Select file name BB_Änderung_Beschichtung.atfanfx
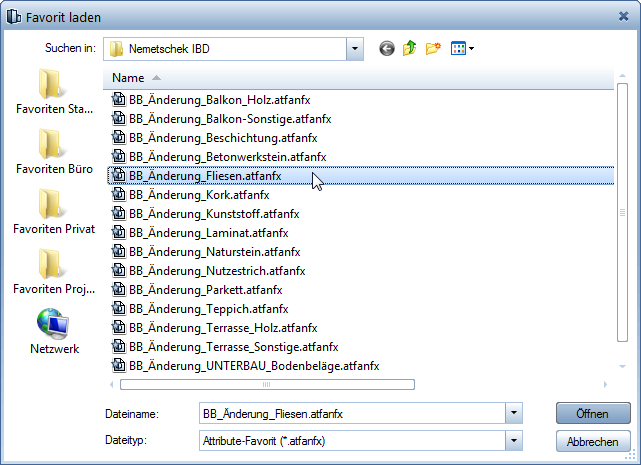The width and height of the screenshot is (641, 465). coord(223,138)
